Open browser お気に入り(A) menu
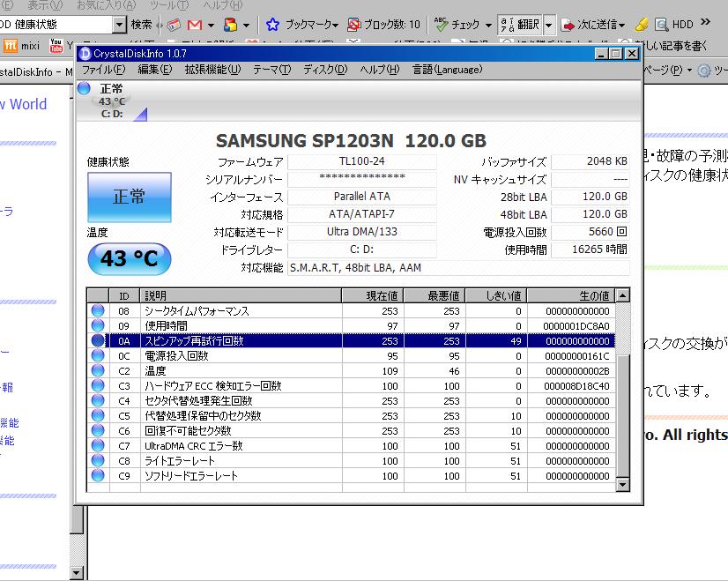 point(107,5)
